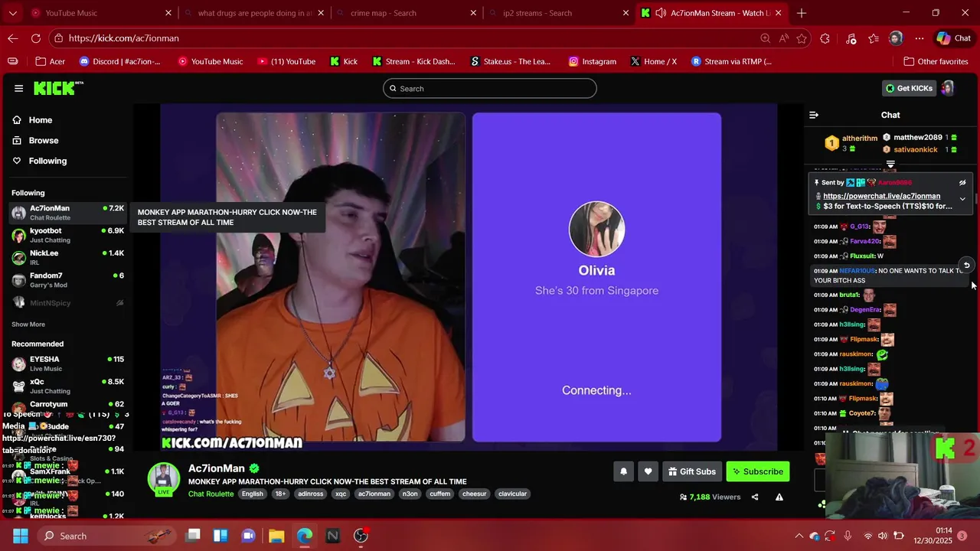This screenshot has width=980, height=551.
Task: Open the volume icon in system tray
Action: coord(883,536)
